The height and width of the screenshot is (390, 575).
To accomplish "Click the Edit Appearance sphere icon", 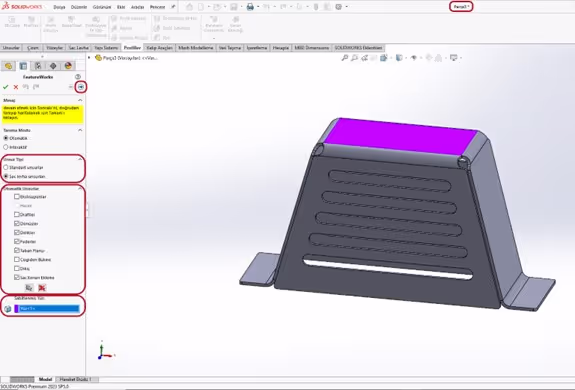I will coord(428,58).
